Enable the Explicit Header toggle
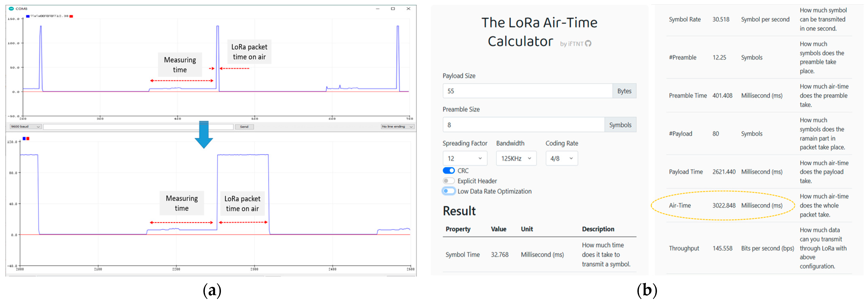The height and width of the screenshot is (304, 868). pos(449,181)
